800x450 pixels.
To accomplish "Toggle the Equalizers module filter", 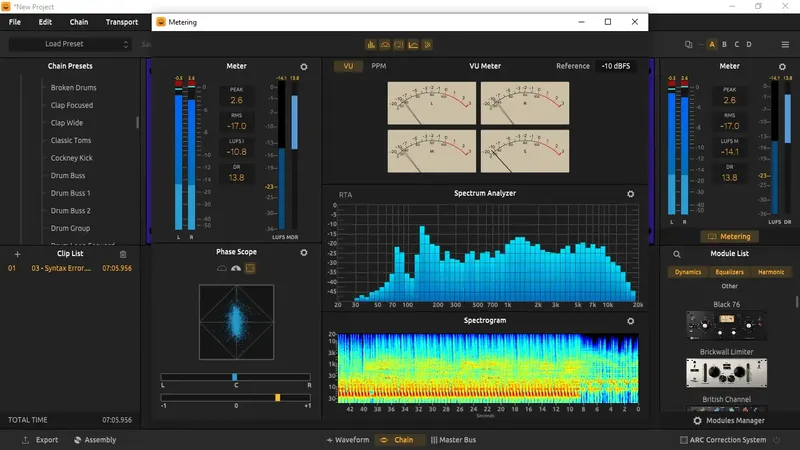I will tap(730, 272).
